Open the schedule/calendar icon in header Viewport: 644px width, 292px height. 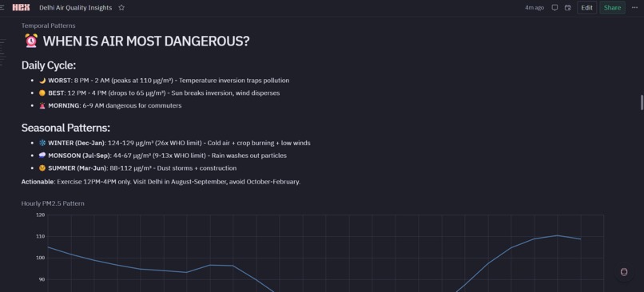tap(567, 7)
